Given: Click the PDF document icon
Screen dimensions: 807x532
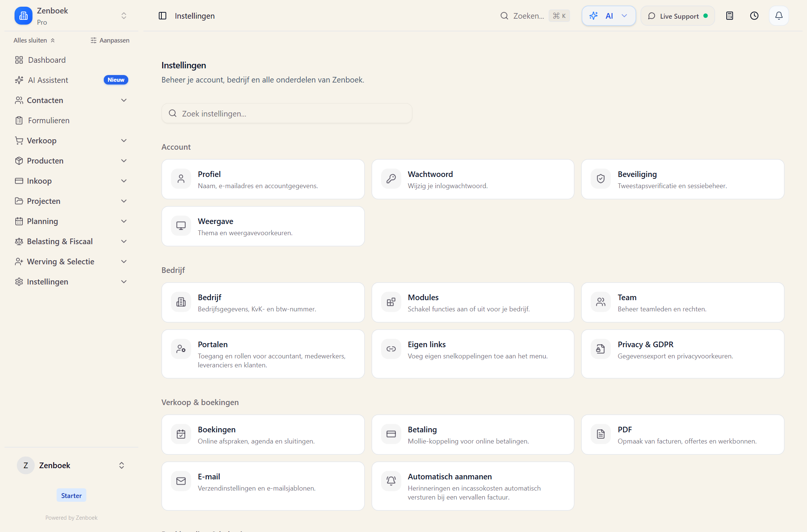Looking at the screenshot, I should (x=601, y=434).
